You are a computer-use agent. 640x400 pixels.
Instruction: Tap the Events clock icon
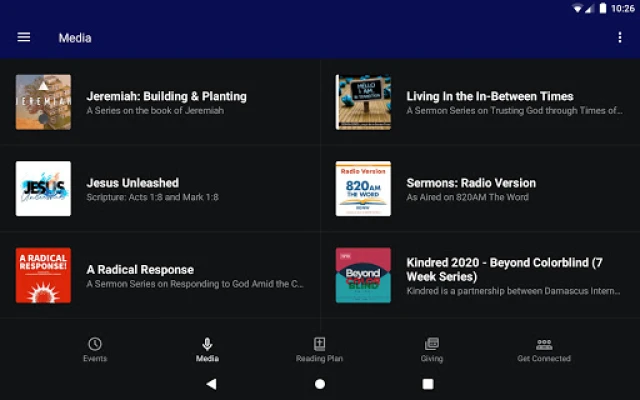tap(95, 344)
